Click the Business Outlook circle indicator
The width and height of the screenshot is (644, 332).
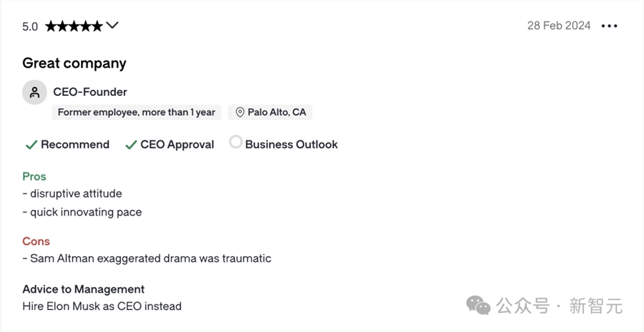[236, 143]
